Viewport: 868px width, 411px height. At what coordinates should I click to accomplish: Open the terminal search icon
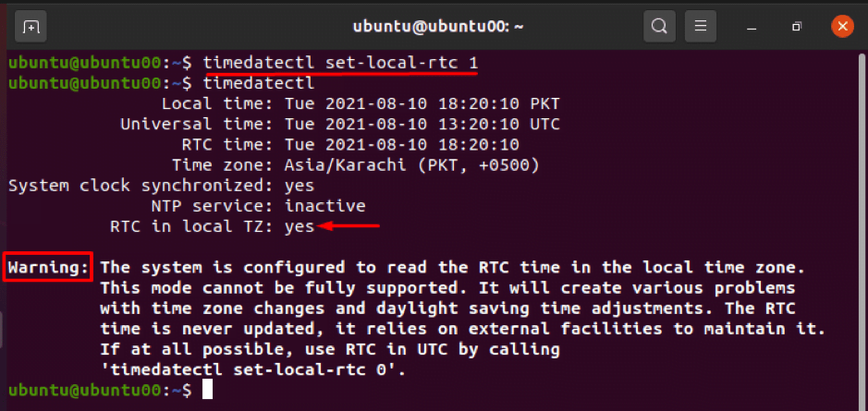click(659, 26)
